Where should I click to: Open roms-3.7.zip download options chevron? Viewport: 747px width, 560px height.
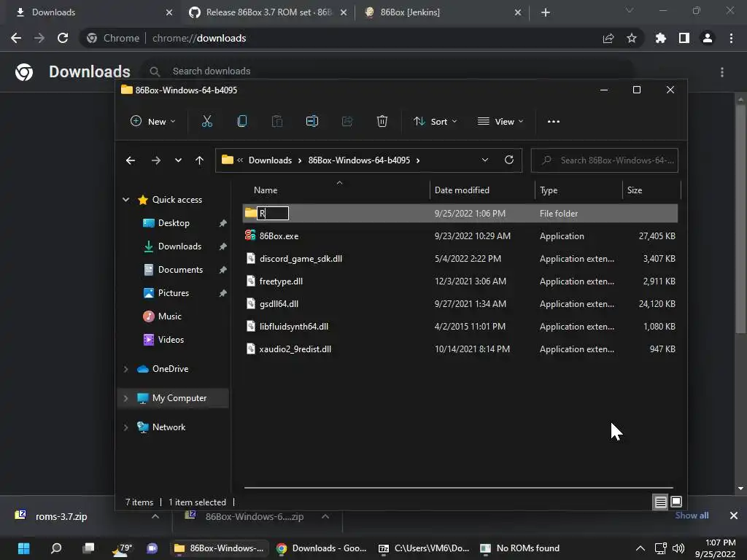(x=155, y=516)
